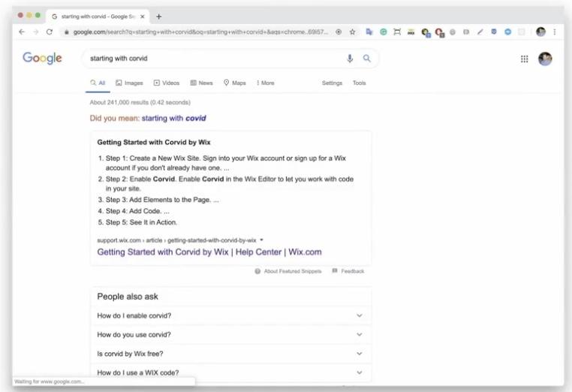This screenshot has height=392, width=572.
Task: Expand 'Is corvid by Wix free?' question
Action: (231, 354)
